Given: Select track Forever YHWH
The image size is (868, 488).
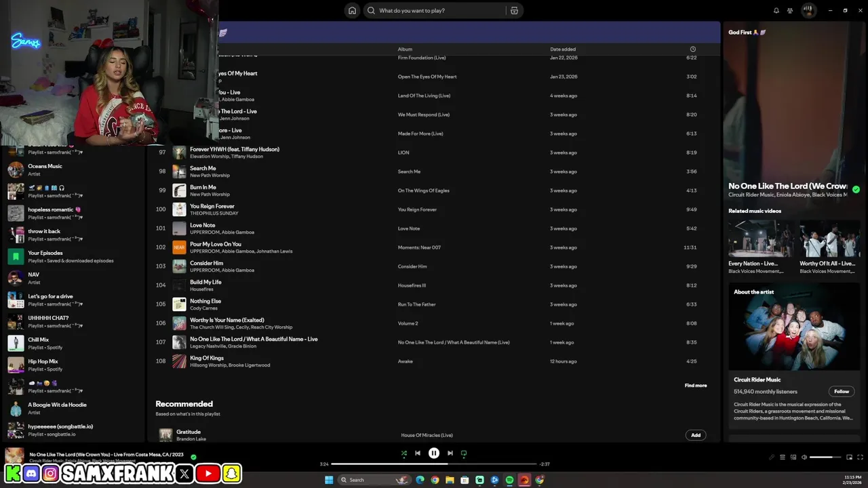Looking at the screenshot, I should pyautogui.click(x=434, y=152).
